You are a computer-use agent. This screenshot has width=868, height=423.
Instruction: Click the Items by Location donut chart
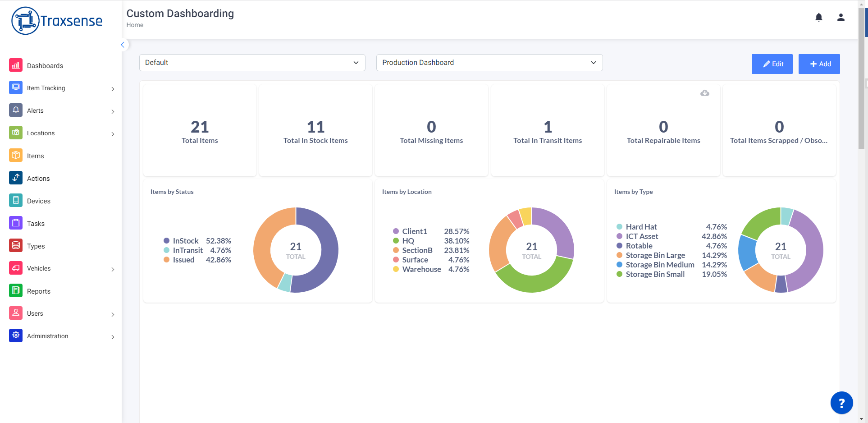[532, 250]
